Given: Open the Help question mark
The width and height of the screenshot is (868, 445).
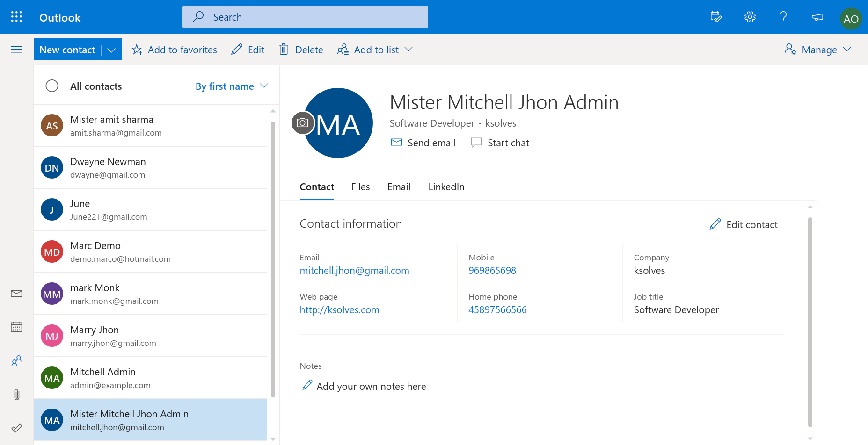Looking at the screenshot, I should point(783,17).
